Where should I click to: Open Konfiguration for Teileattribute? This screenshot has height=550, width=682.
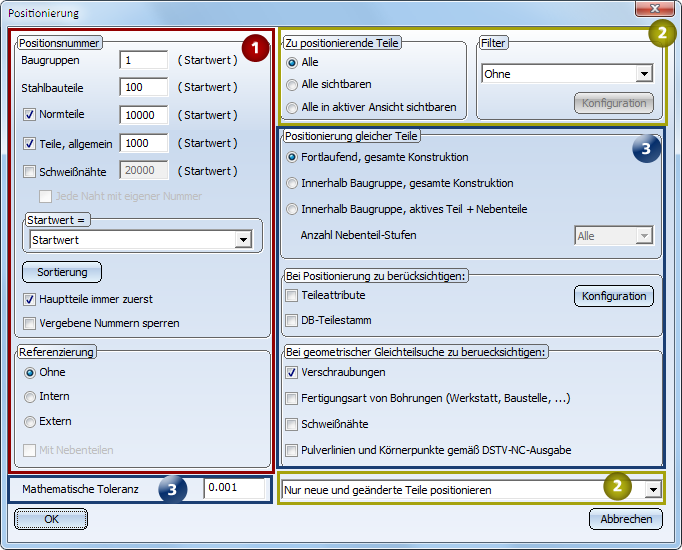pyautogui.click(x=614, y=296)
